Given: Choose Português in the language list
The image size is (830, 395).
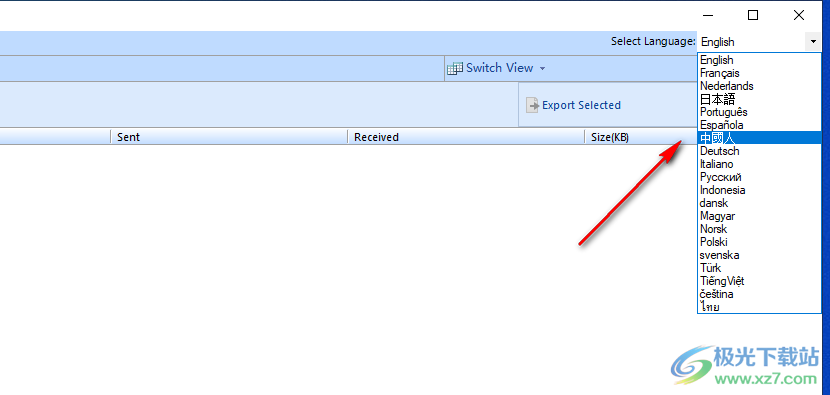Looking at the screenshot, I should 759,112.
